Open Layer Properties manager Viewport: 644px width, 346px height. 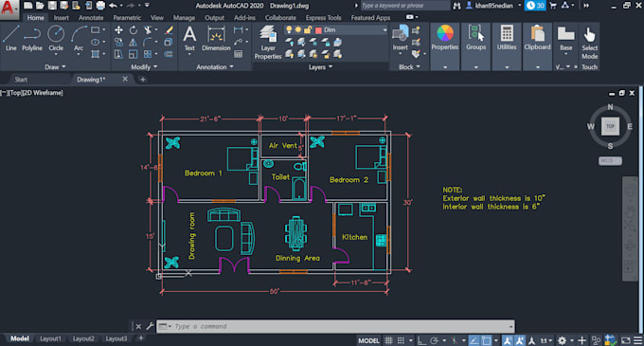(x=268, y=42)
